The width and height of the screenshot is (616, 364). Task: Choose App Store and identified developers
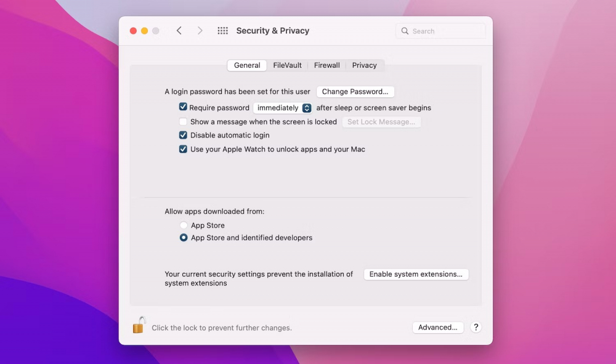[184, 238]
